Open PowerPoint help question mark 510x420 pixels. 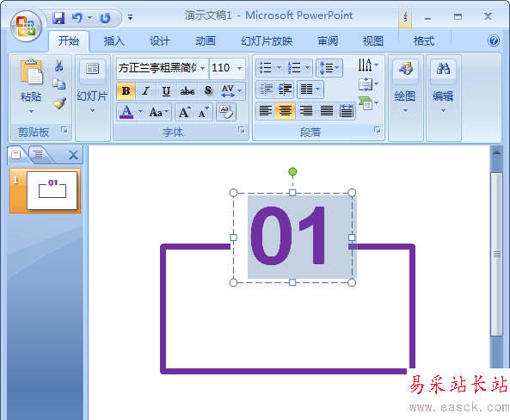click(x=494, y=40)
